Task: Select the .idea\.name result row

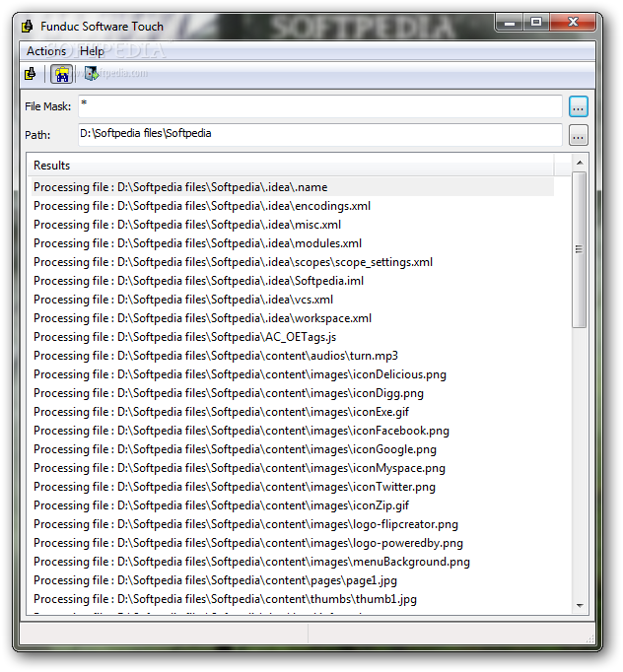Action: [293, 187]
